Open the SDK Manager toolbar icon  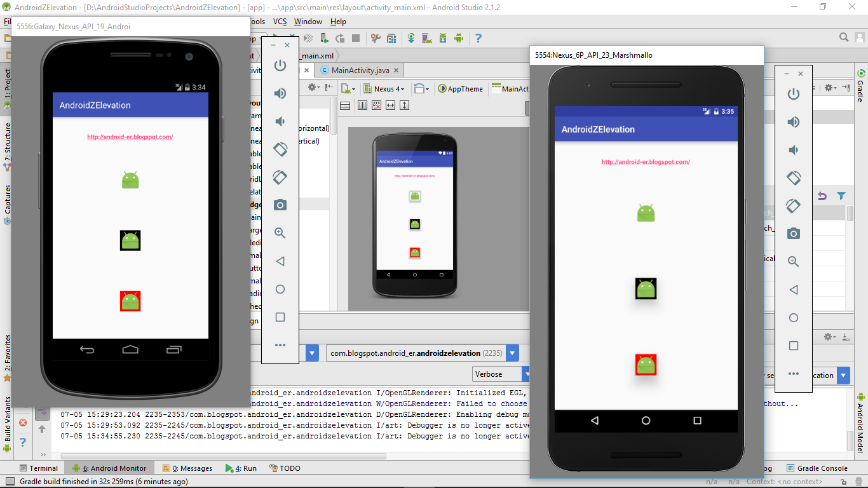(443, 38)
